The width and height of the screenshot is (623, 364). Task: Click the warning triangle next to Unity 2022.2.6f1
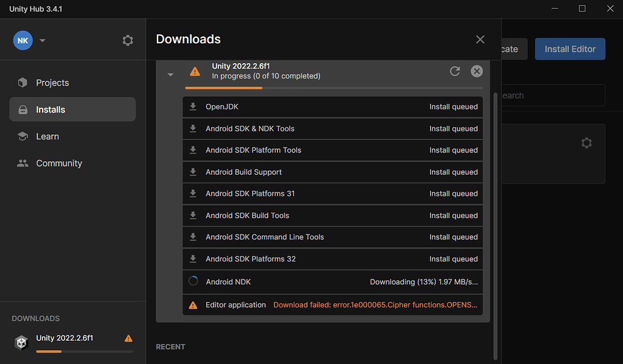point(195,71)
